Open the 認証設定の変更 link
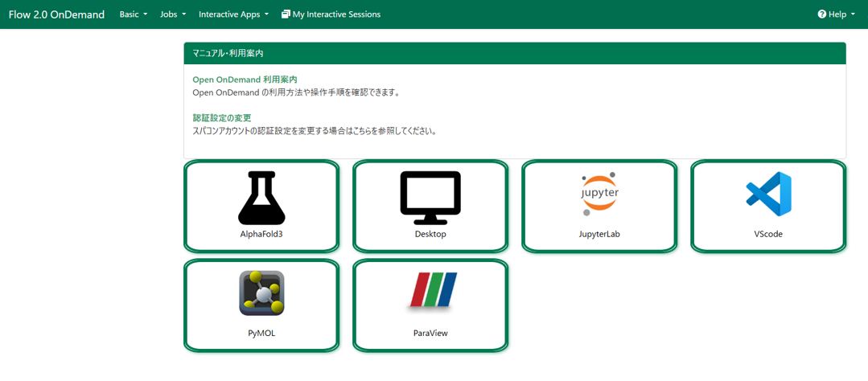Image resolution: width=868 pixels, height=381 pixels. click(x=222, y=118)
